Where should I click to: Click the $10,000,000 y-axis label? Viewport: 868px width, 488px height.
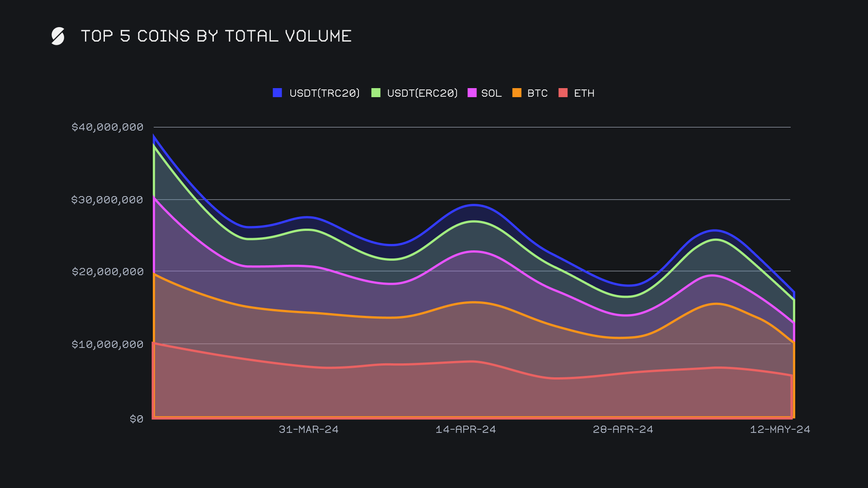point(108,344)
